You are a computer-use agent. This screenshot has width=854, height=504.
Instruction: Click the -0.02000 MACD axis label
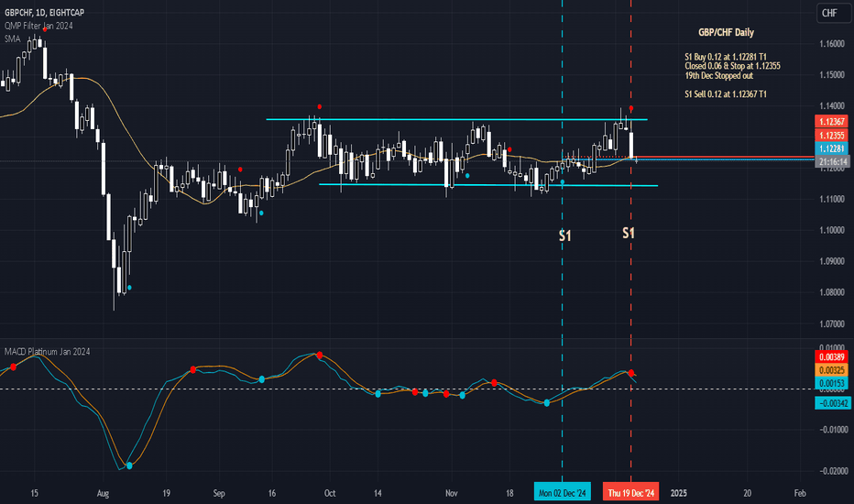click(833, 471)
